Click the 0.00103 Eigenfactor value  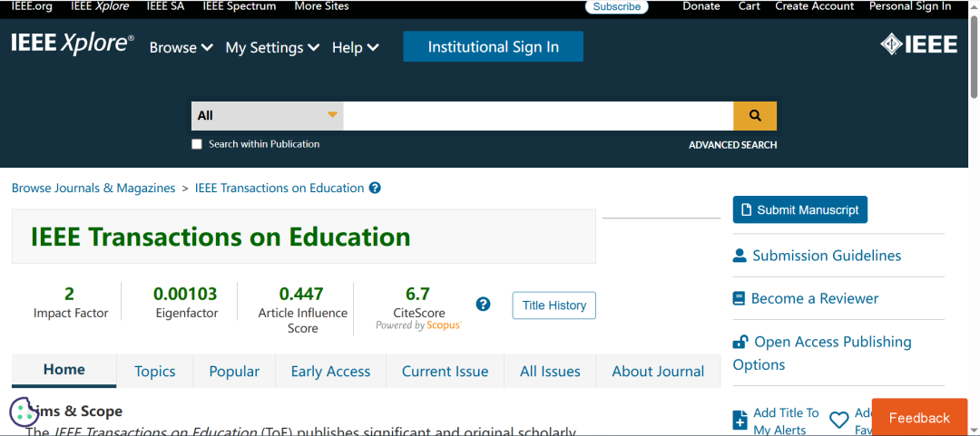186,294
